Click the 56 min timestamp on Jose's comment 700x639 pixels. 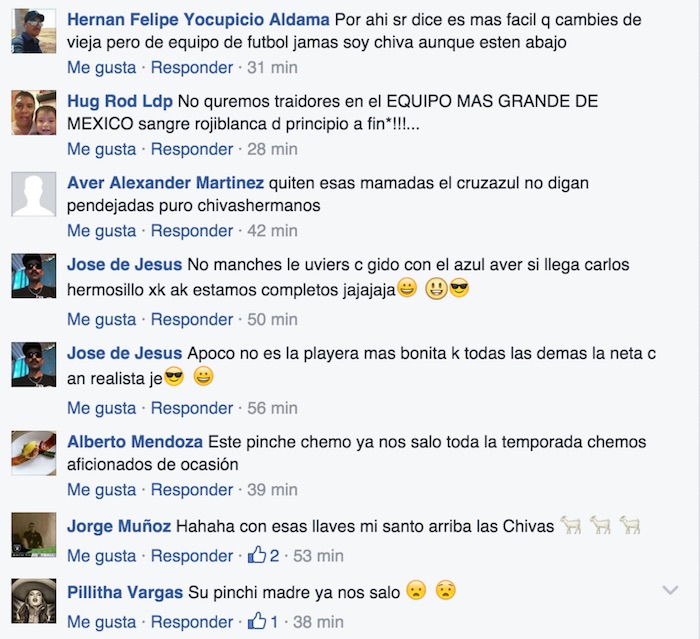[272, 409]
